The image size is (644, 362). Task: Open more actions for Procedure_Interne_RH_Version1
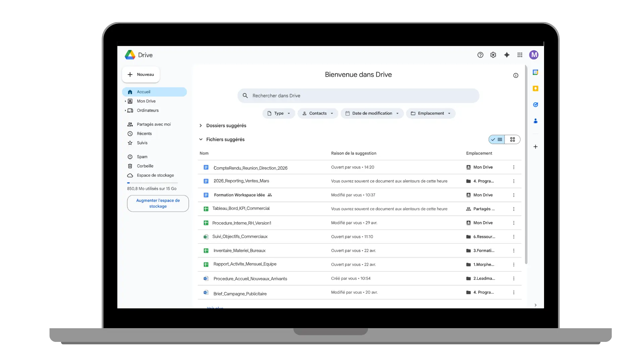514,223
